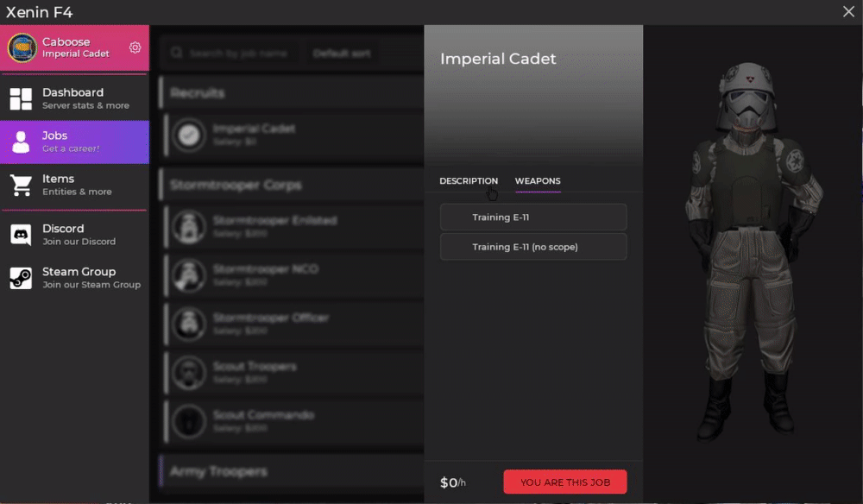This screenshot has width=863, height=504.
Task: Open the Dashboard menu entry
Action: click(74, 98)
